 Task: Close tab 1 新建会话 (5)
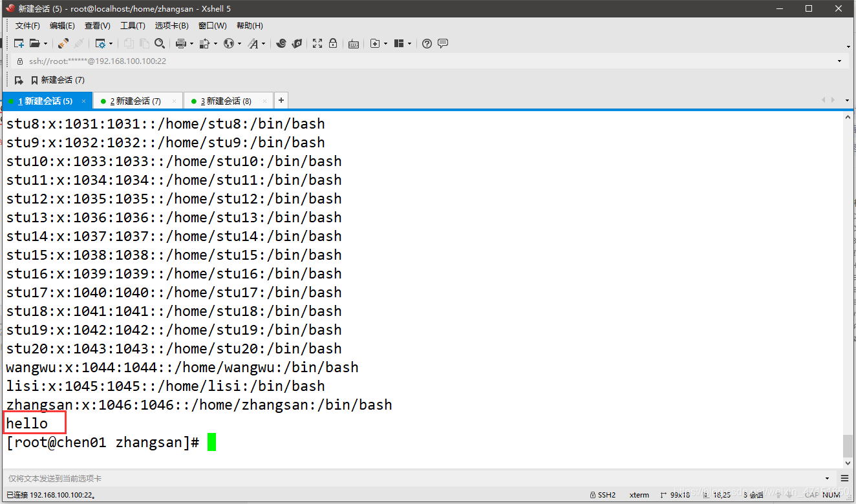83,101
